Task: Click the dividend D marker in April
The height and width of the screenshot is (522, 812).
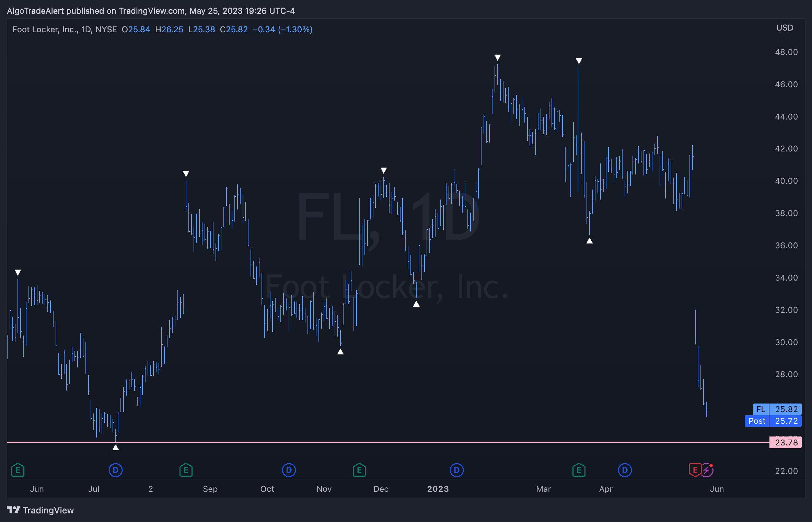Action: [x=625, y=470]
